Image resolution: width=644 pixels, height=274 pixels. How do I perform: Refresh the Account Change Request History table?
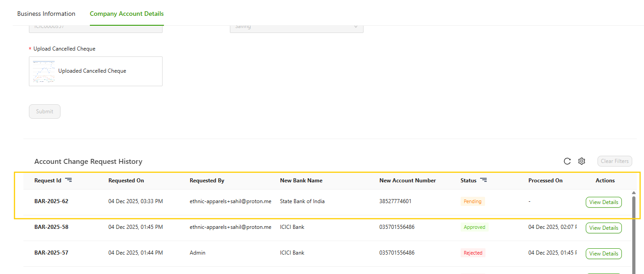pyautogui.click(x=567, y=161)
